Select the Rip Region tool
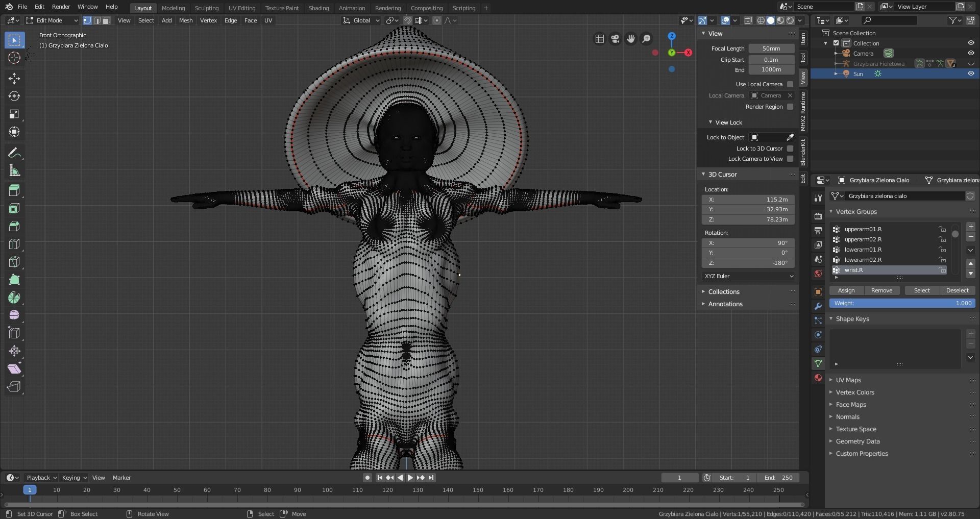Screen dimensions: 980x519 [14, 387]
